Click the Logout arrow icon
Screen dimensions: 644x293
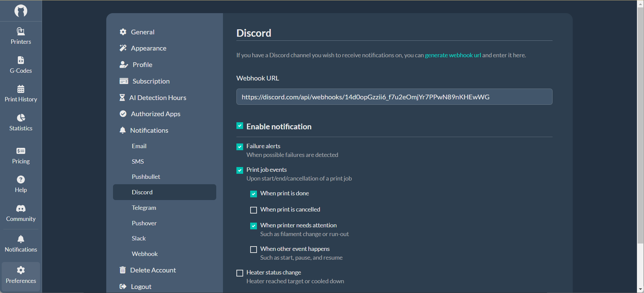coord(123,287)
